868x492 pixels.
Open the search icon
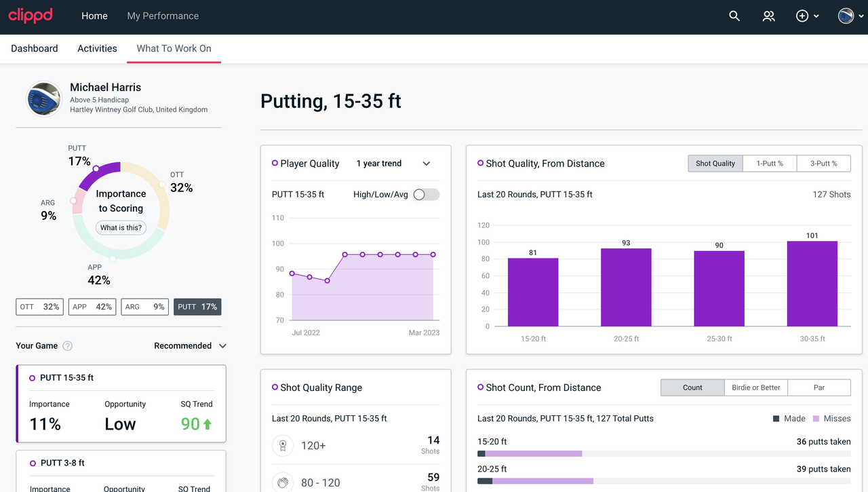pyautogui.click(x=734, y=16)
